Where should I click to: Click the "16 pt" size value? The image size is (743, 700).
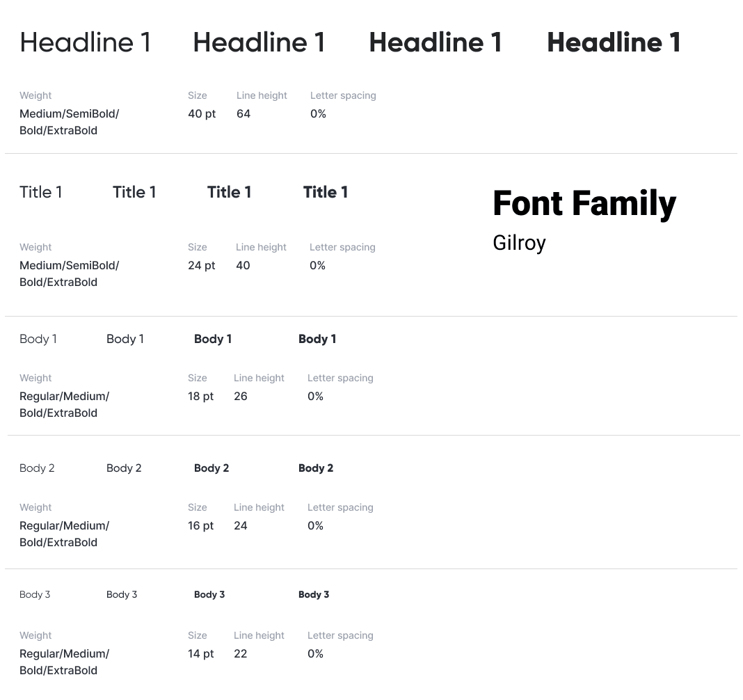click(x=200, y=525)
